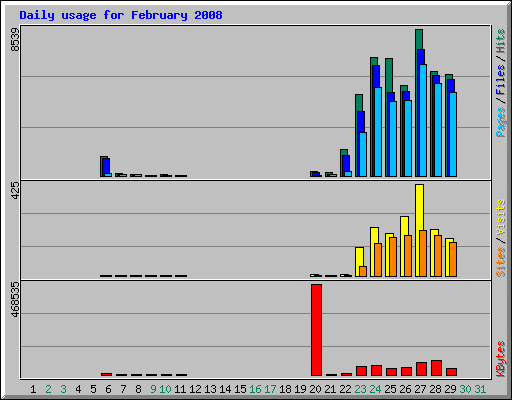Click day label 29 on the x-axis
512x400 pixels.
(x=450, y=389)
